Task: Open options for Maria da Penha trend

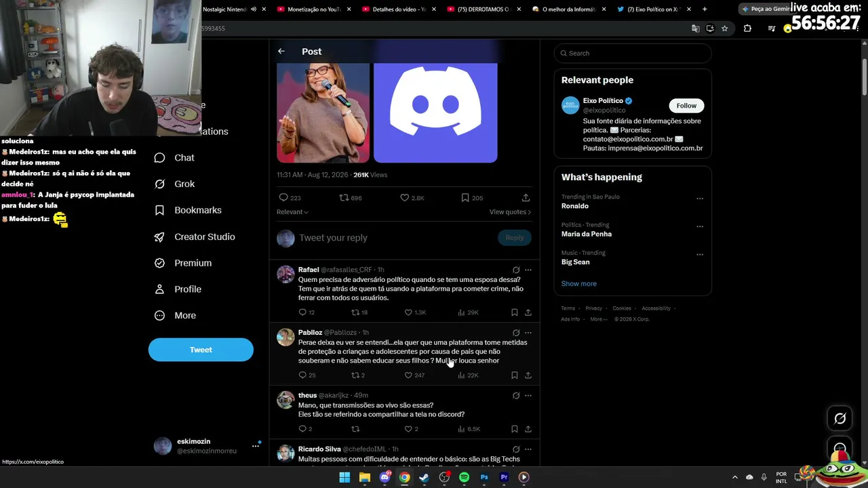Action: 700,227
